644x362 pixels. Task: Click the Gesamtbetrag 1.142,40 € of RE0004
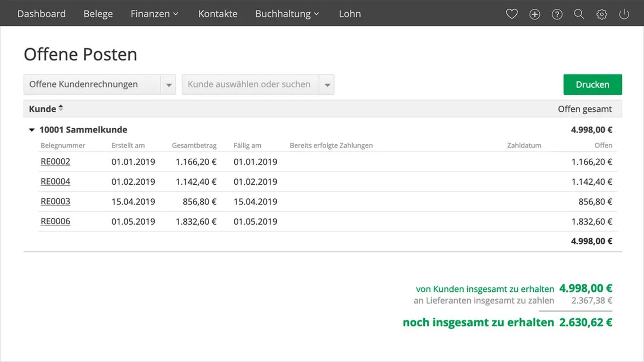click(x=196, y=181)
